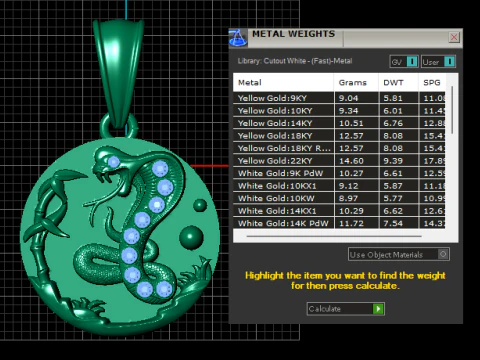Click the Metal column header
Screen dimensions: 480x360
click(x=283, y=83)
